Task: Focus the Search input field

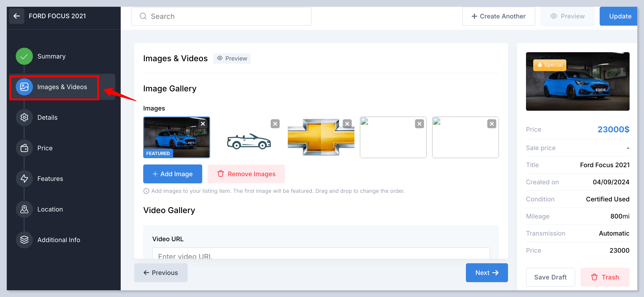Action: click(x=221, y=16)
